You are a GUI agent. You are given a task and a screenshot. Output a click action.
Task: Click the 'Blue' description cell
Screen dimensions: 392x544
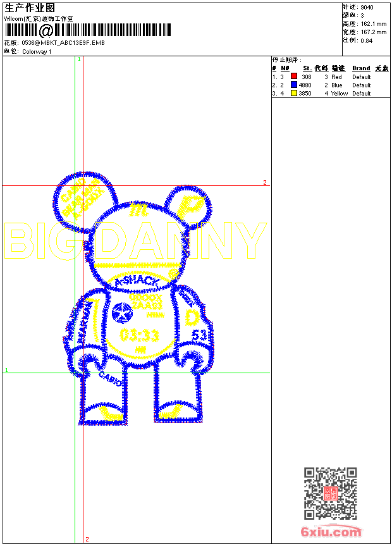pyautogui.click(x=337, y=85)
